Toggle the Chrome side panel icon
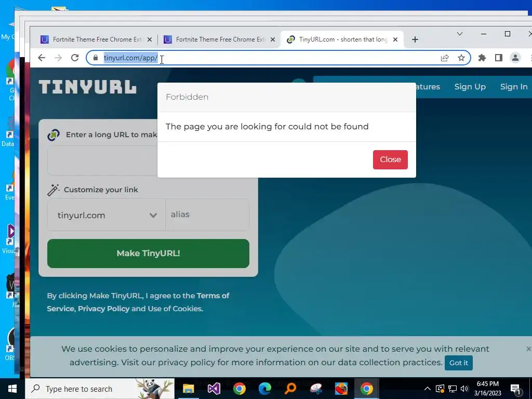The width and height of the screenshot is (532, 399). tap(498, 58)
